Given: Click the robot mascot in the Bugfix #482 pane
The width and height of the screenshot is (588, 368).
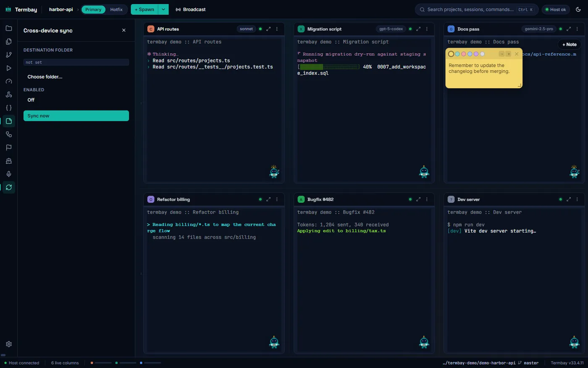Looking at the screenshot, I should pos(424,342).
